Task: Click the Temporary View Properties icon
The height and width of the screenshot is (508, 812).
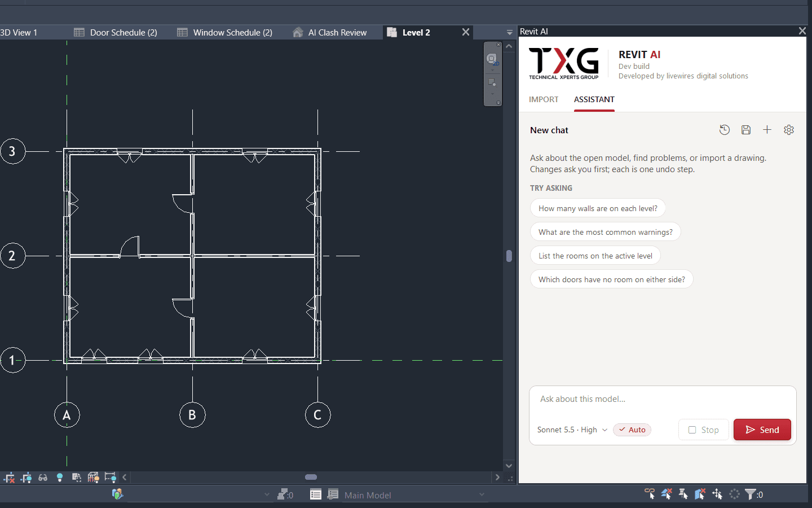Action: coord(77,478)
